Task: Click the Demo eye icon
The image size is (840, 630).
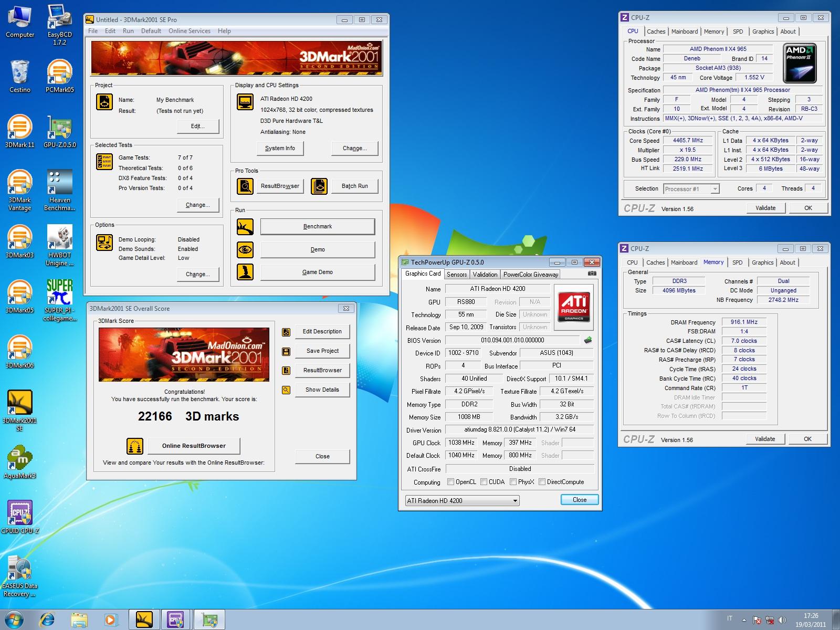Action: click(x=245, y=249)
